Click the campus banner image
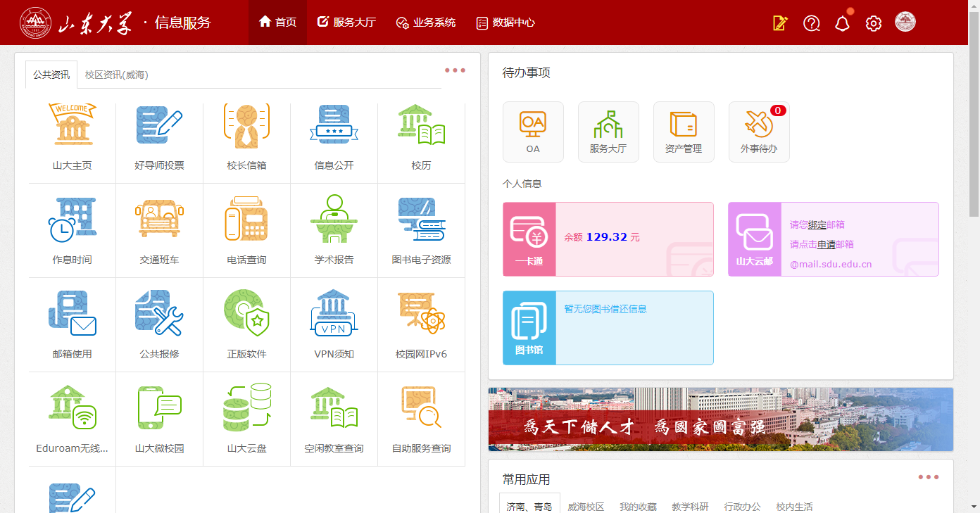This screenshot has width=980, height=513. [720, 419]
